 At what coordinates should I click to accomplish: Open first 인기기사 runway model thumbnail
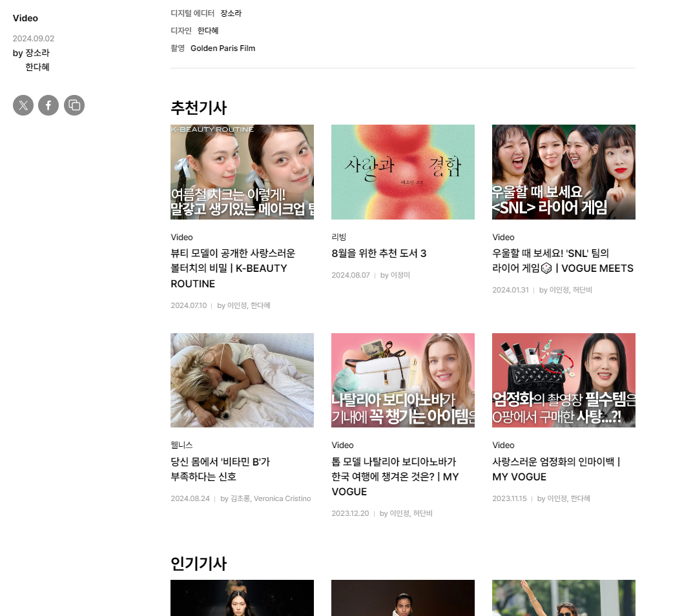pos(242,598)
